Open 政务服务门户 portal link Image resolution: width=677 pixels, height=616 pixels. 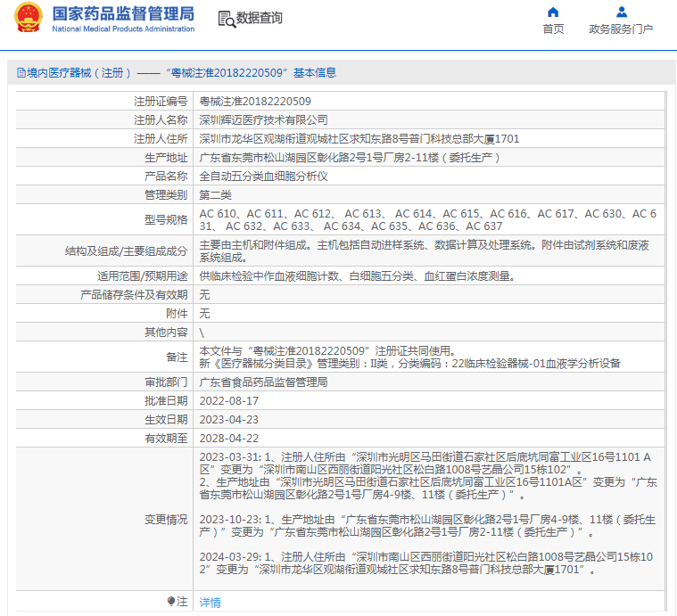pyautogui.click(x=621, y=29)
